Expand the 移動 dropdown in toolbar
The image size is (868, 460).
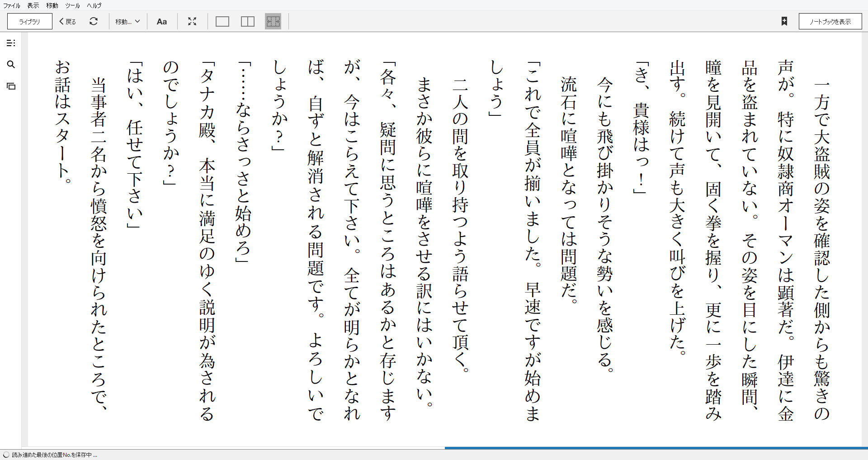coord(127,21)
